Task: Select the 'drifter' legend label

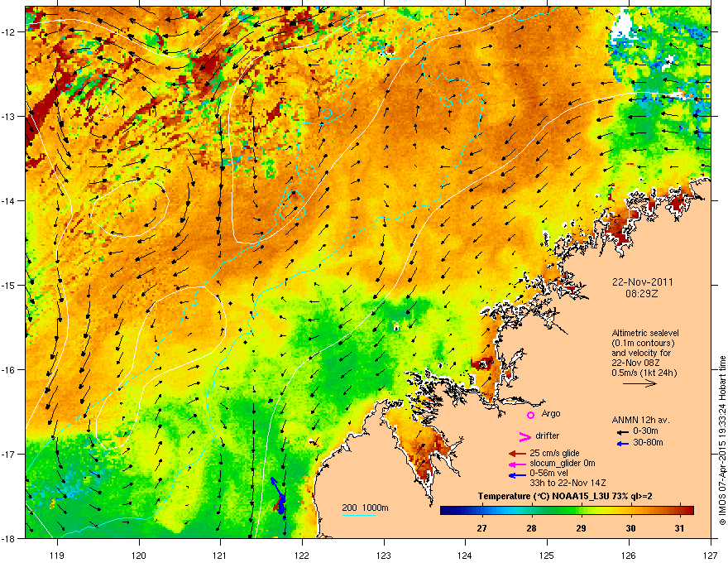Action: [x=548, y=435]
